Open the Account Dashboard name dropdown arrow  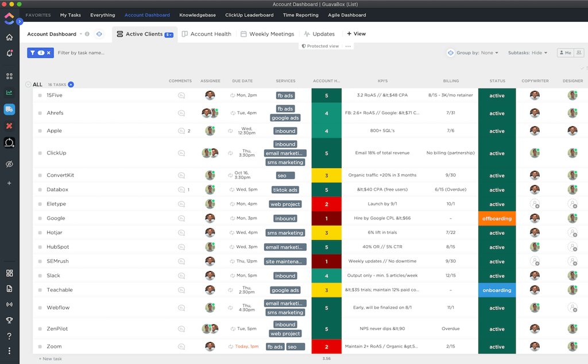[x=80, y=34]
